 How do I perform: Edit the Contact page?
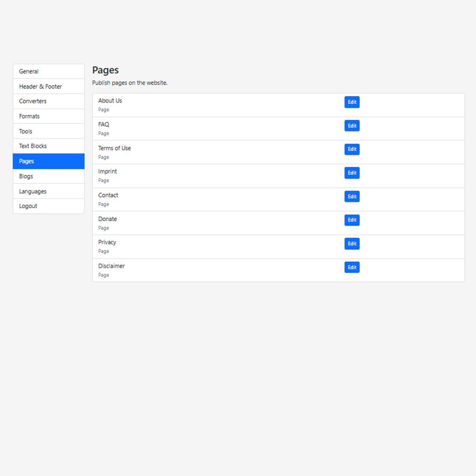352,196
